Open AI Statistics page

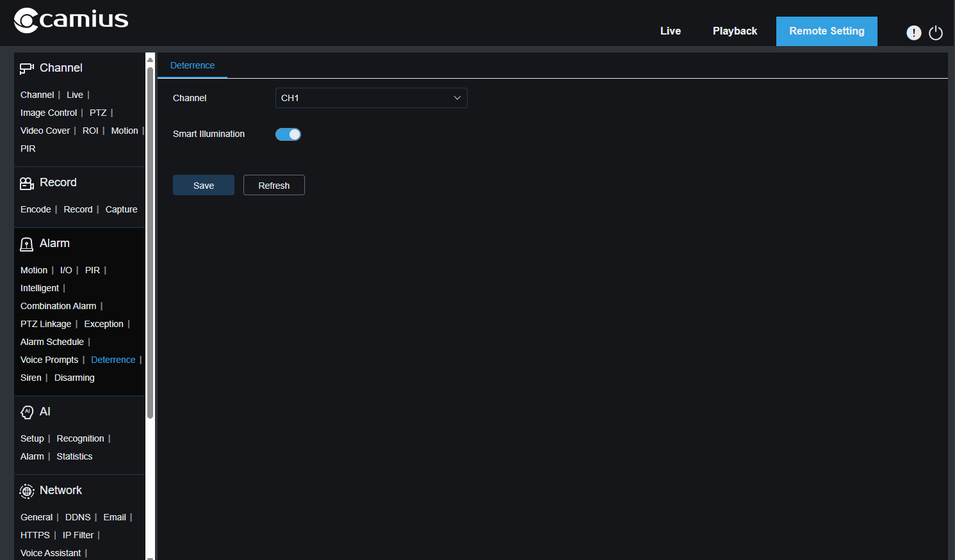74,456
